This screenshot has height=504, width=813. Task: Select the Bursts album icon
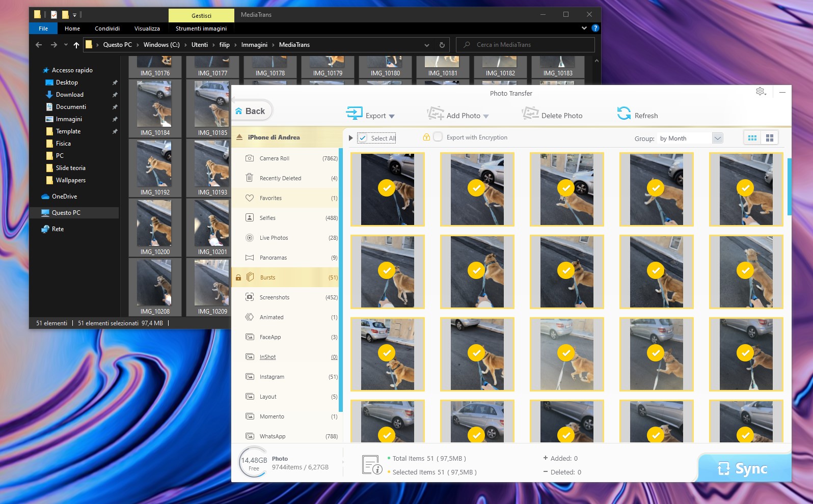click(x=250, y=277)
